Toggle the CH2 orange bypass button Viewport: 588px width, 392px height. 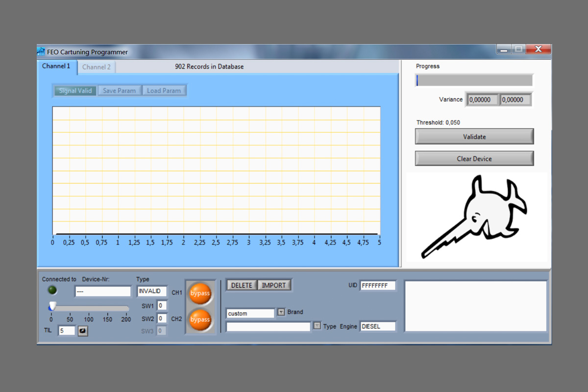click(200, 319)
